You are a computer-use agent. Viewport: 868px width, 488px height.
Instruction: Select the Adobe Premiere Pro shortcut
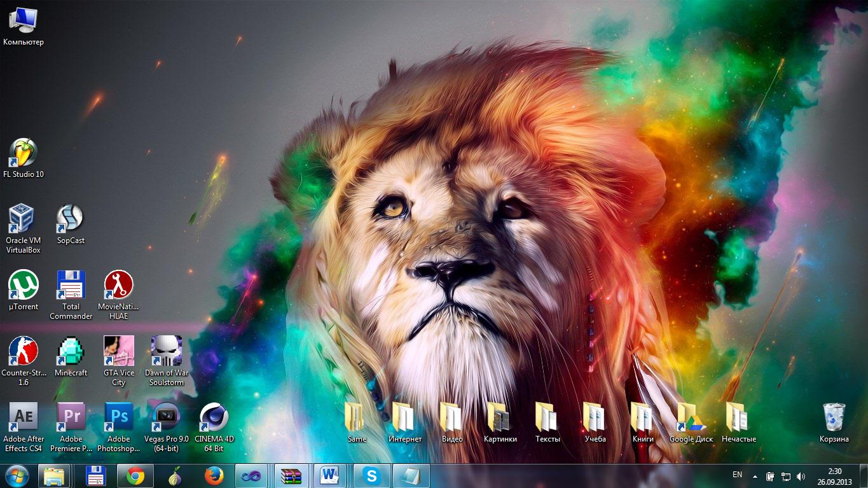pos(71,428)
